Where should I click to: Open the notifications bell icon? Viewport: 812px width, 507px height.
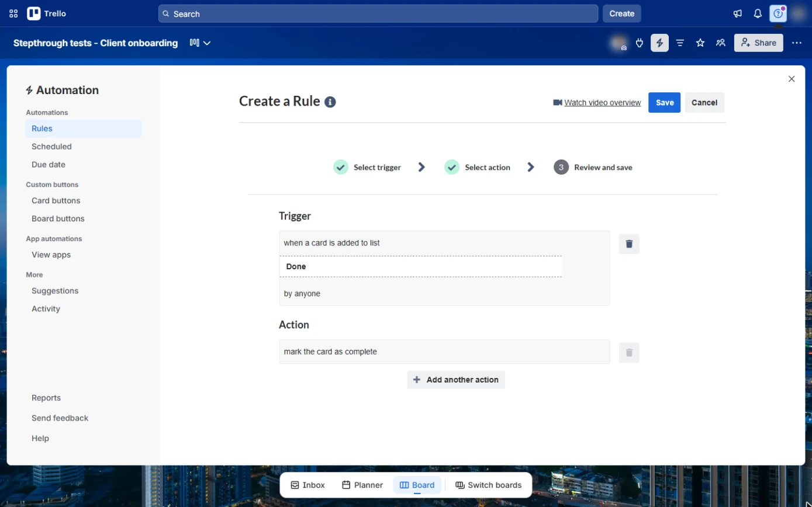(758, 13)
